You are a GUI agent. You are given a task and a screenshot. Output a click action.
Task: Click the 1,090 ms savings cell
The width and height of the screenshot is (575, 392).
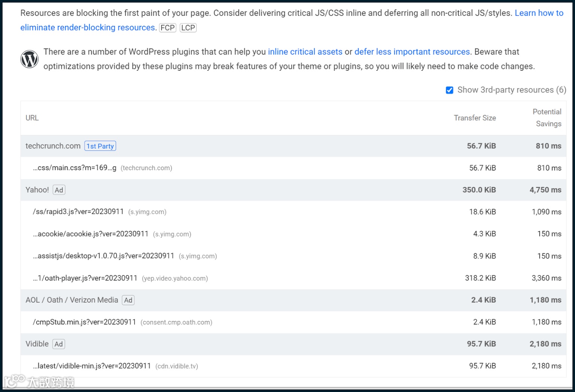click(x=547, y=212)
